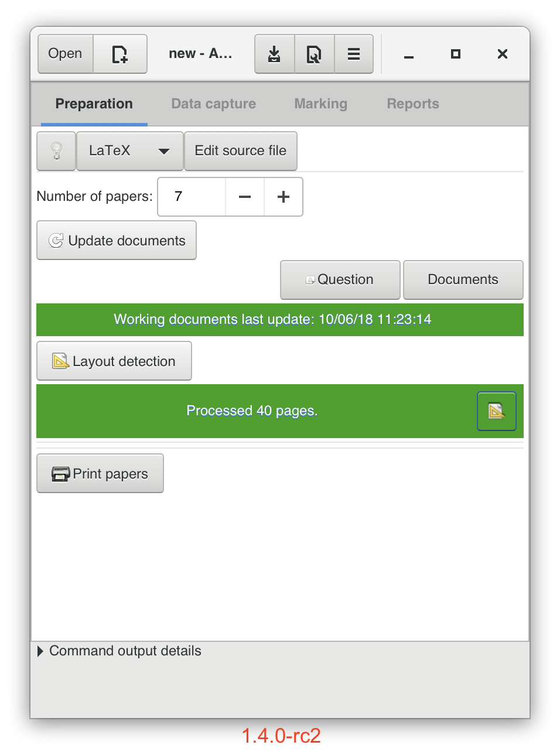This screenshot has width=560, height=752.
Task: Click the Print papers button
Action: 100,474
